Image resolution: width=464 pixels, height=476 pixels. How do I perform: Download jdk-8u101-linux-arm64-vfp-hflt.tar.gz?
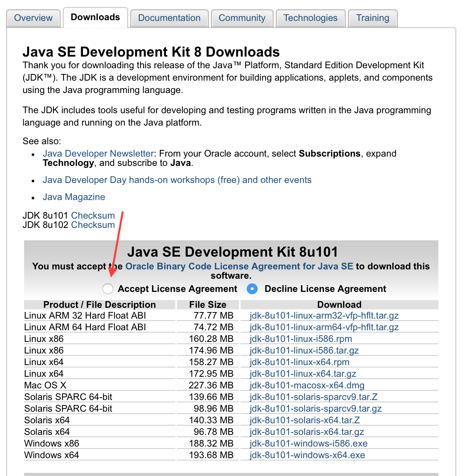(x=324, y=327)
